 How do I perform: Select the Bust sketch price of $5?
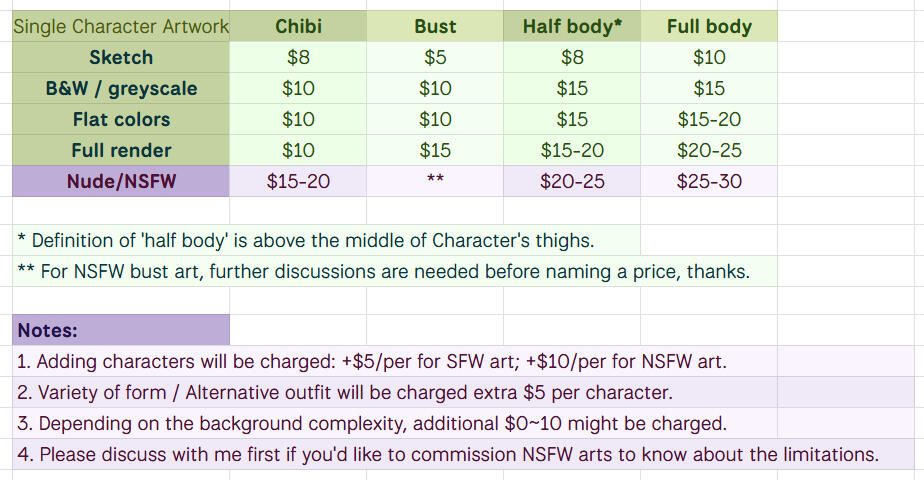coord(435,57)
